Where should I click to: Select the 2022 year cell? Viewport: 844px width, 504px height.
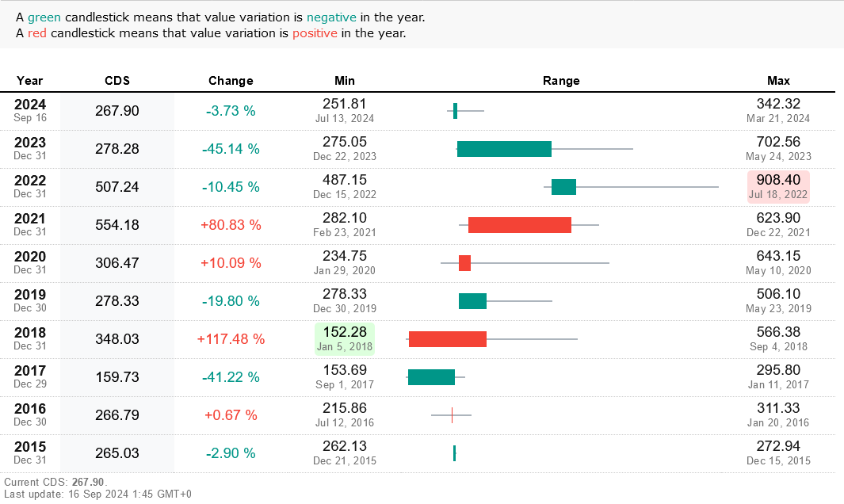tap(30, 187)
